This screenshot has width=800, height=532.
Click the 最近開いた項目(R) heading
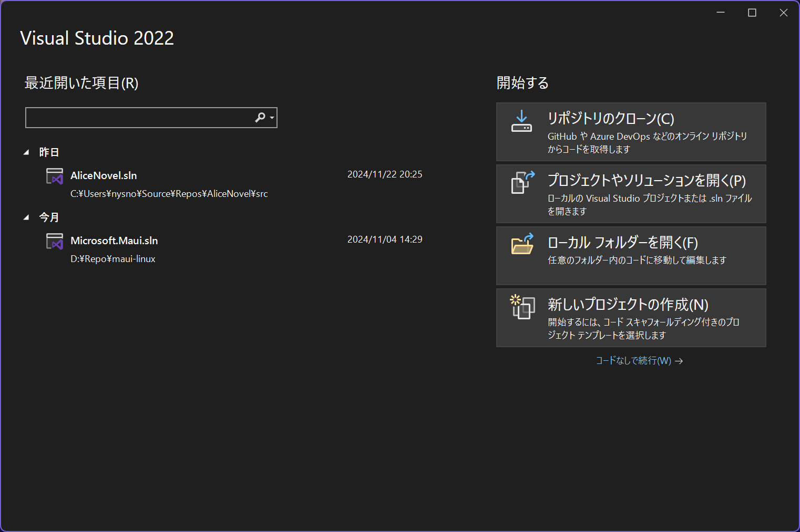tap(81, 83)
